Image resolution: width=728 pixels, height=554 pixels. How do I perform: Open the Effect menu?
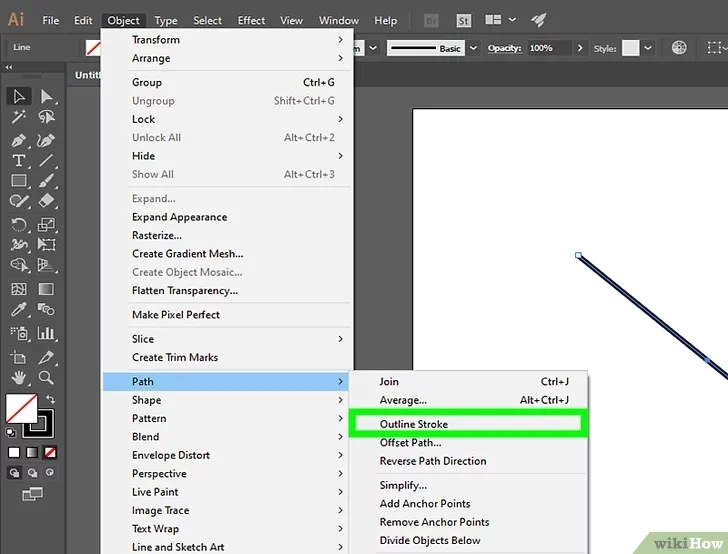click(x=251, y=20)
